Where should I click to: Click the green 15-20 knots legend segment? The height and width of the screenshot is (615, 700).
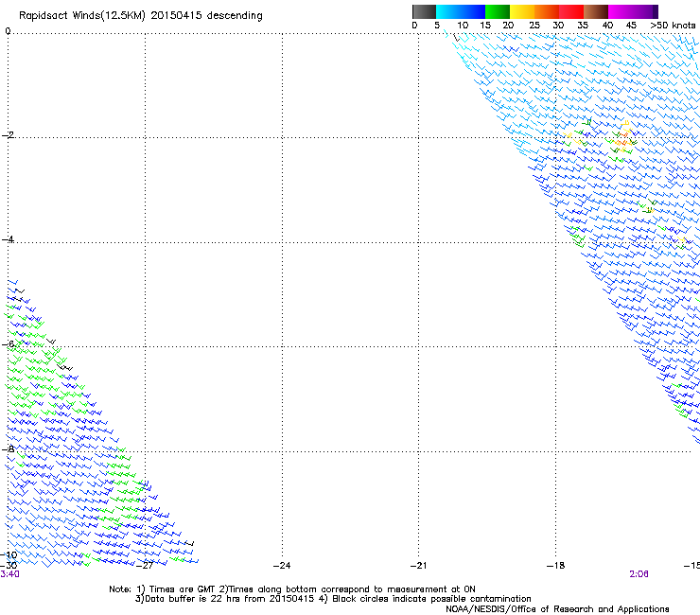pyautogui.click(x=498, y=11)
